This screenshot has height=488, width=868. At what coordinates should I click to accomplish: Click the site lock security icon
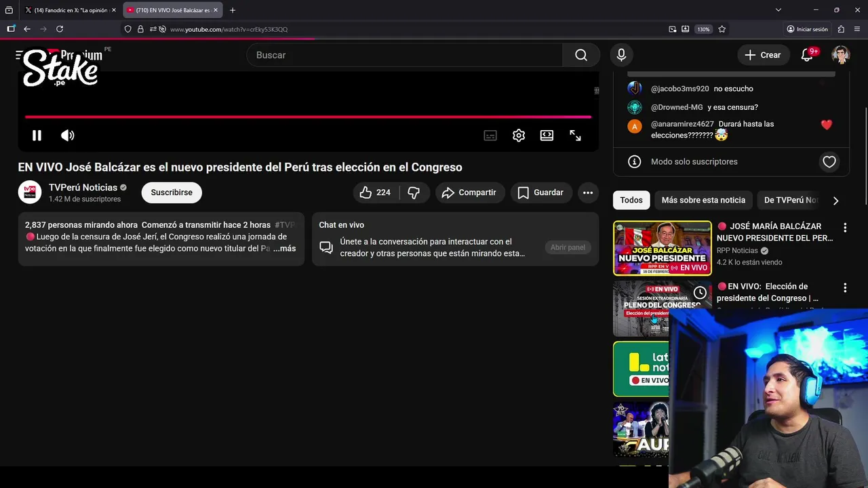coord(140,29)
